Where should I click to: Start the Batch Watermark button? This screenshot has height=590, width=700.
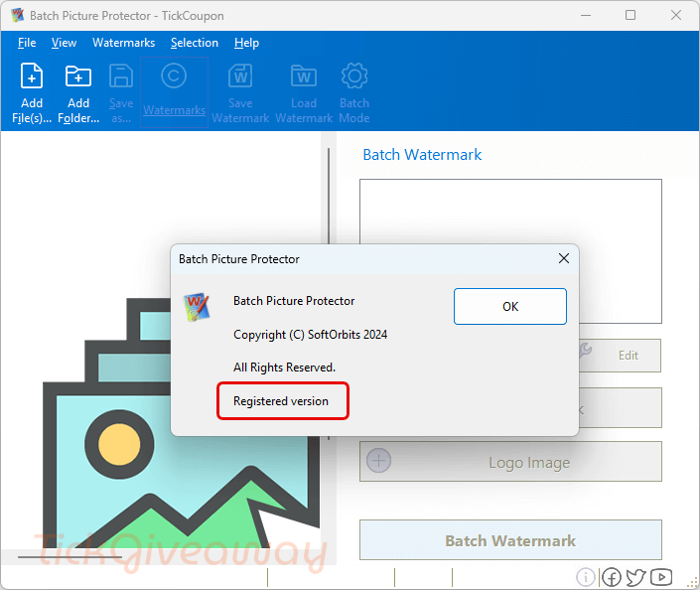tap(510, 540)
